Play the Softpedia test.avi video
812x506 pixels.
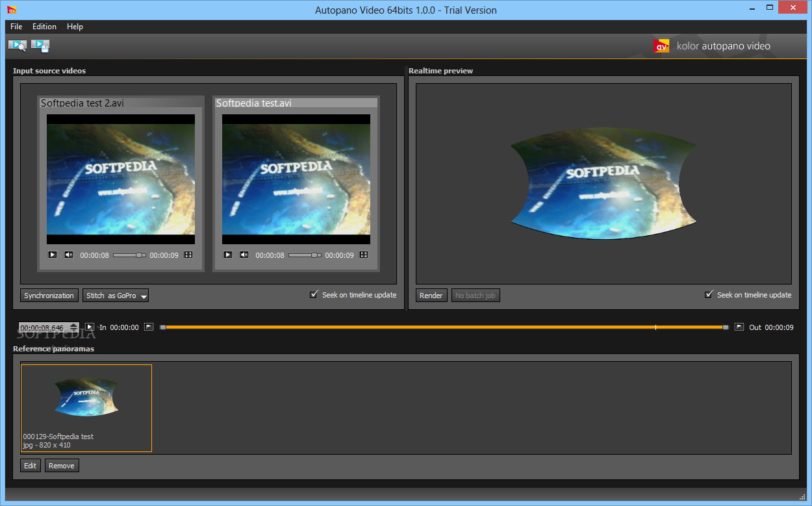(228, 255)
